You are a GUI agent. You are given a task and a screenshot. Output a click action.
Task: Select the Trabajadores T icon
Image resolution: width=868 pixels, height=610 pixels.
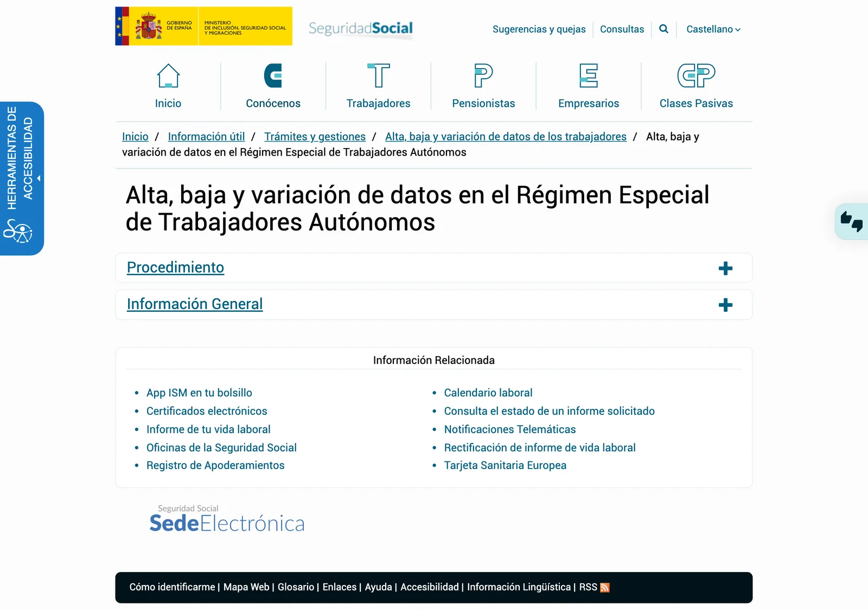(379, 75)
